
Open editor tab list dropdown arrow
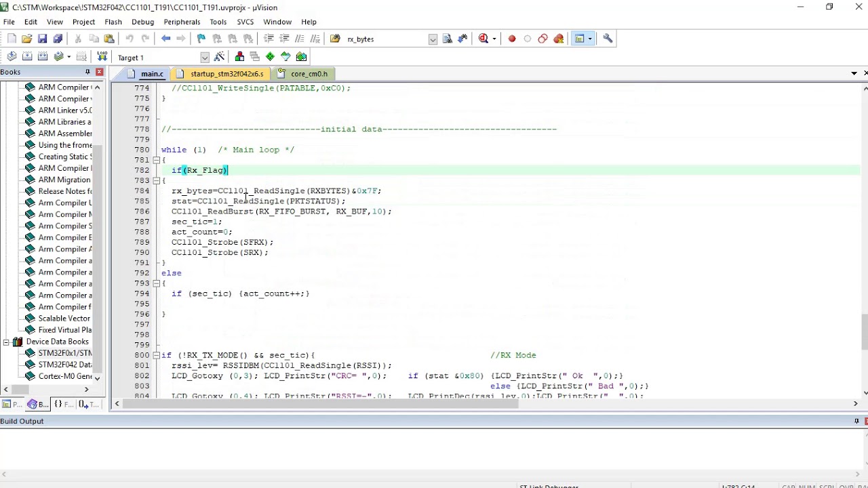point(854,73)
